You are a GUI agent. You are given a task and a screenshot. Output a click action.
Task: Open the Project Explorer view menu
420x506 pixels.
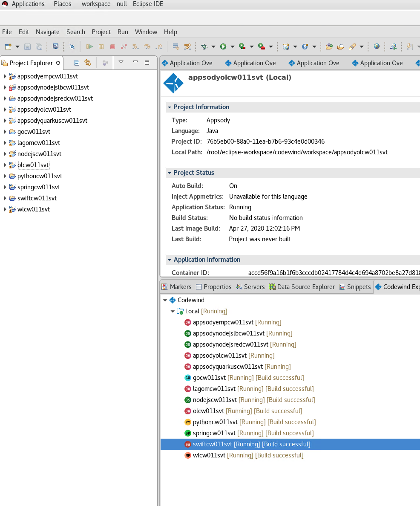click(121, 63)
